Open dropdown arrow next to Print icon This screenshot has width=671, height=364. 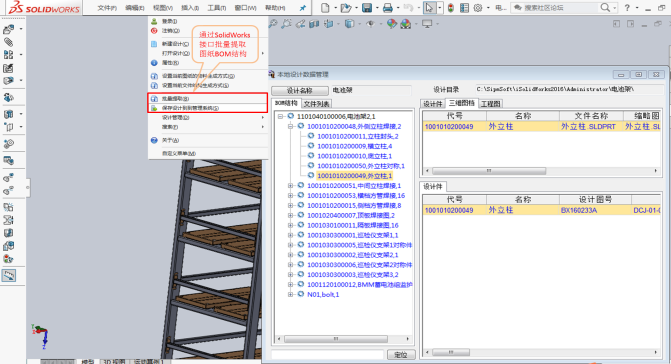point(398,8)
